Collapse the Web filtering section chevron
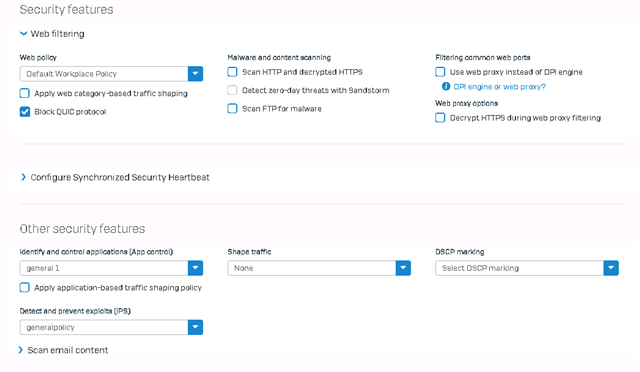 coord(24,34)
